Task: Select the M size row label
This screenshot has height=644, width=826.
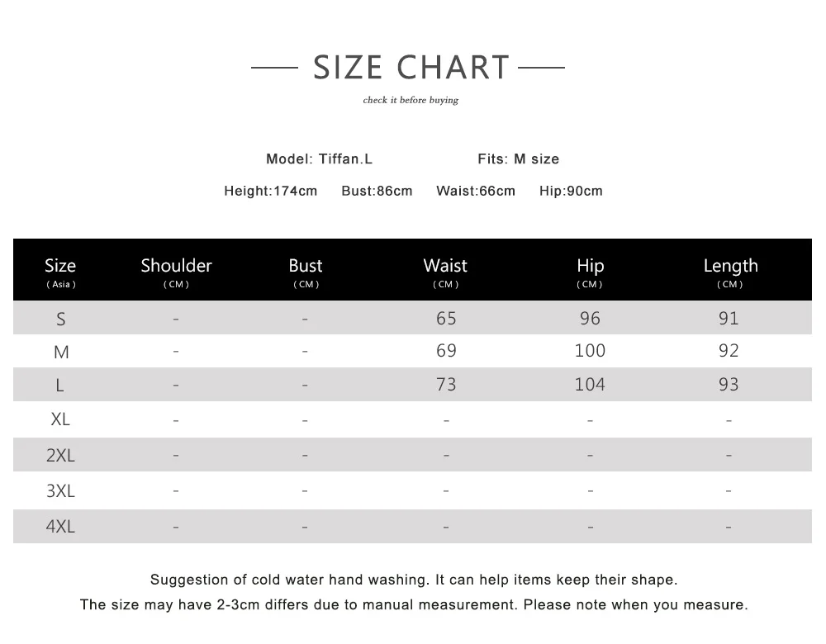Action: coord(61,352)
